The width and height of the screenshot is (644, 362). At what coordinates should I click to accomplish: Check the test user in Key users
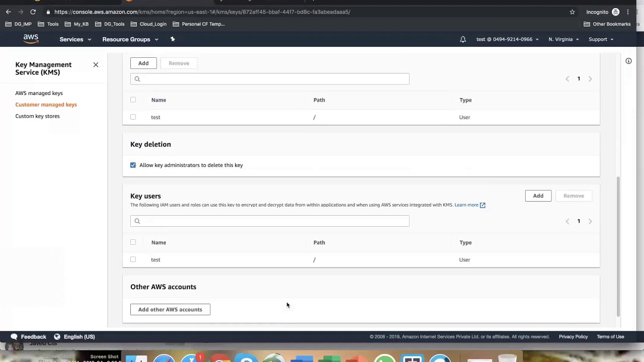click(133, 259)
